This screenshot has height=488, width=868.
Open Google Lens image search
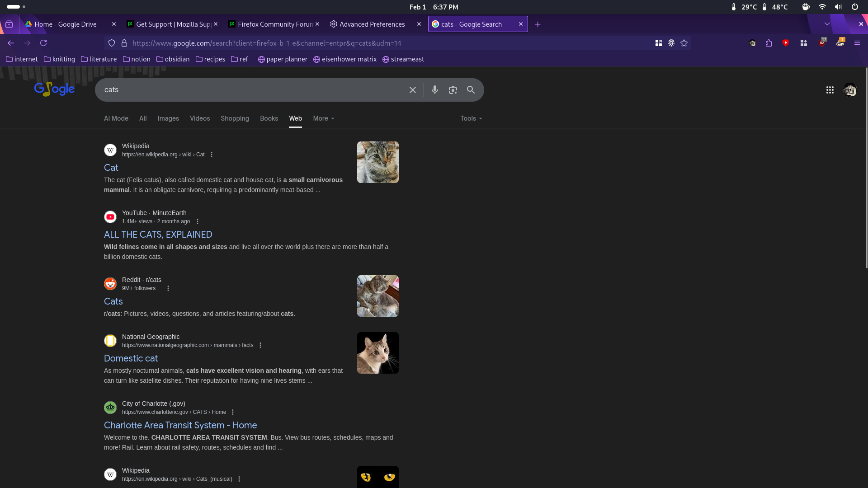coord(453,90)
